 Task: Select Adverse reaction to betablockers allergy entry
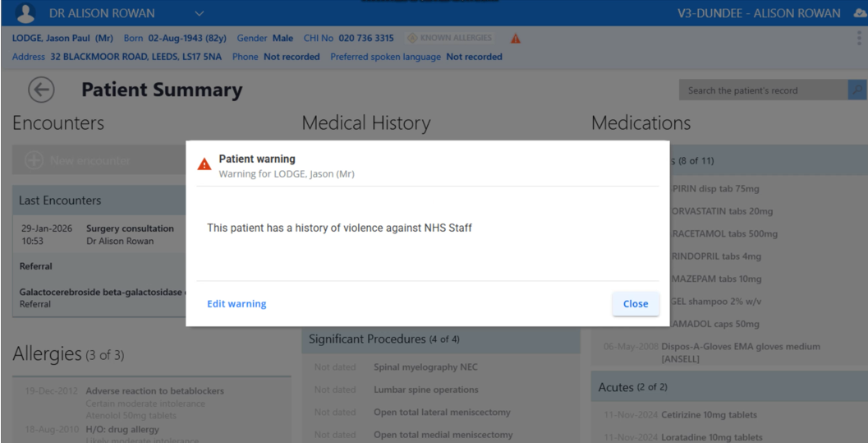155,391
